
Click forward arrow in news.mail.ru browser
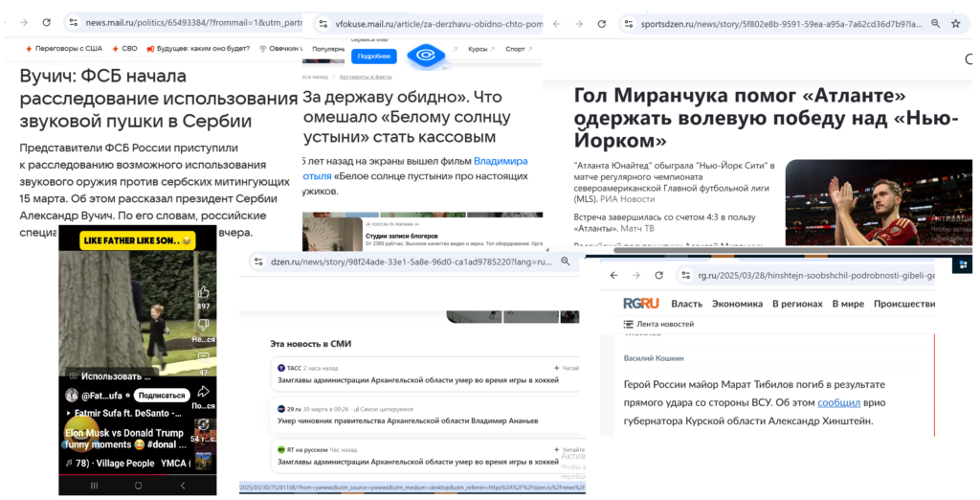(24, 23)
